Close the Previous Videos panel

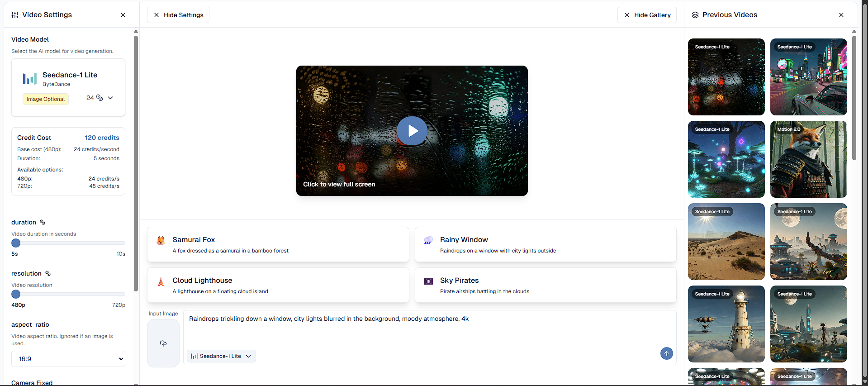coord(841,15)
